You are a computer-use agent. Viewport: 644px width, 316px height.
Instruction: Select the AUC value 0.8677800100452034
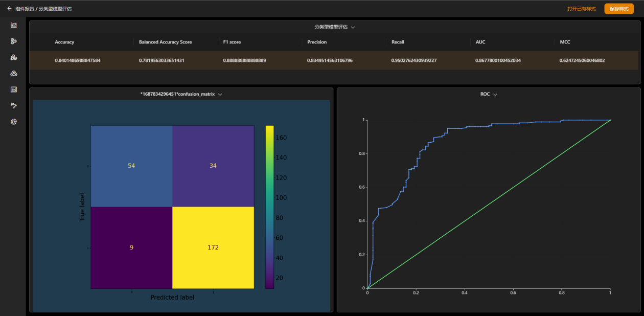tap(498, 60)
